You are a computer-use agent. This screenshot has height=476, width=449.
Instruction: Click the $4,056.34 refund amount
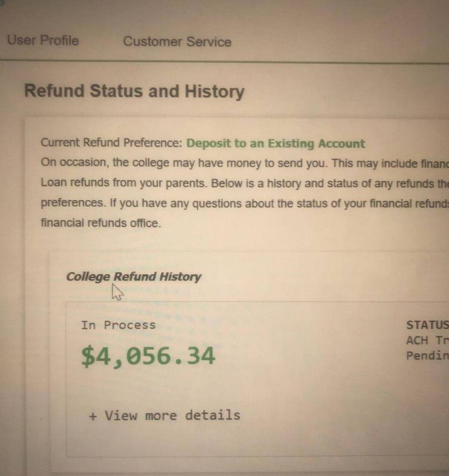click(x=148, y=357)
